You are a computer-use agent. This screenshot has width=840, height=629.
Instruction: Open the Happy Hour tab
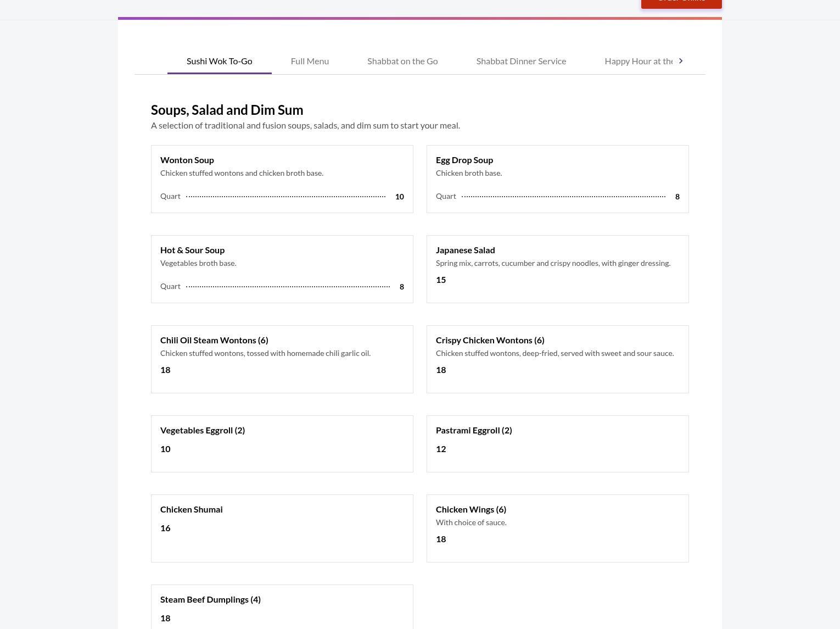(638, 61)
